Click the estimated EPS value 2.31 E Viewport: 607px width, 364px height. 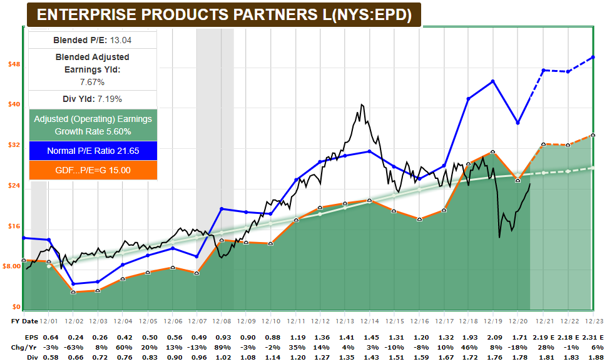click(593, 338)
